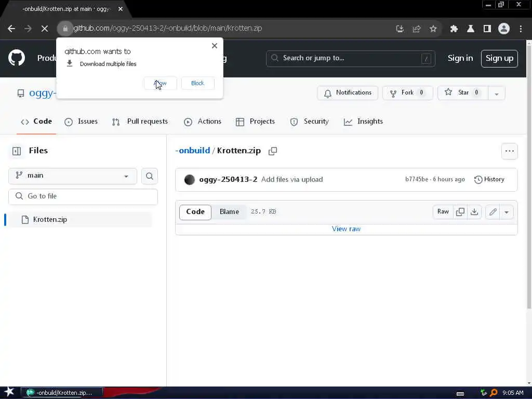Focus the Search or jump to field

[351, 59]
